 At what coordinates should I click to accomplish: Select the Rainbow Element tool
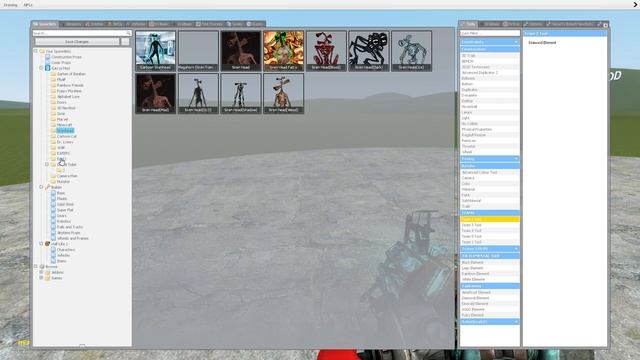click(490, 274)
